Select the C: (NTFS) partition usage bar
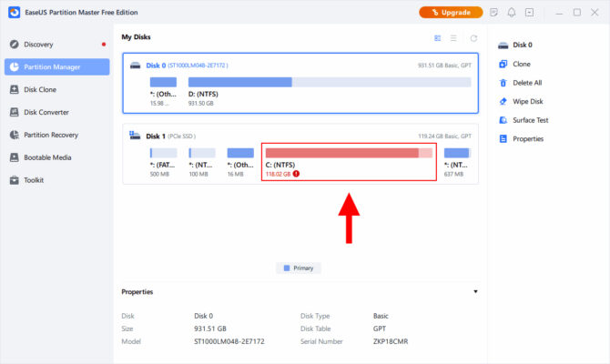The image size is (610, 364). tap(349, 153)
